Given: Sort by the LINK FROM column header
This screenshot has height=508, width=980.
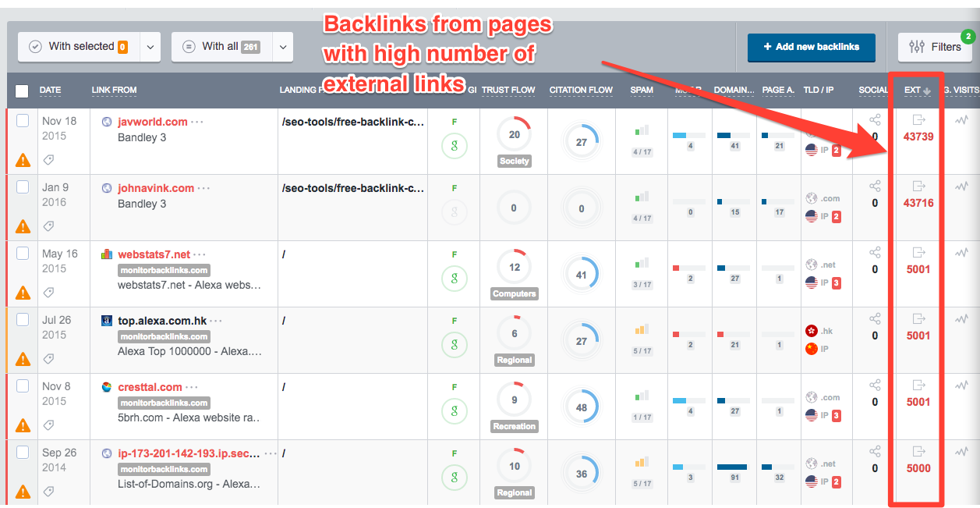Looking at the screenshot, I should (x=114, y=91).
